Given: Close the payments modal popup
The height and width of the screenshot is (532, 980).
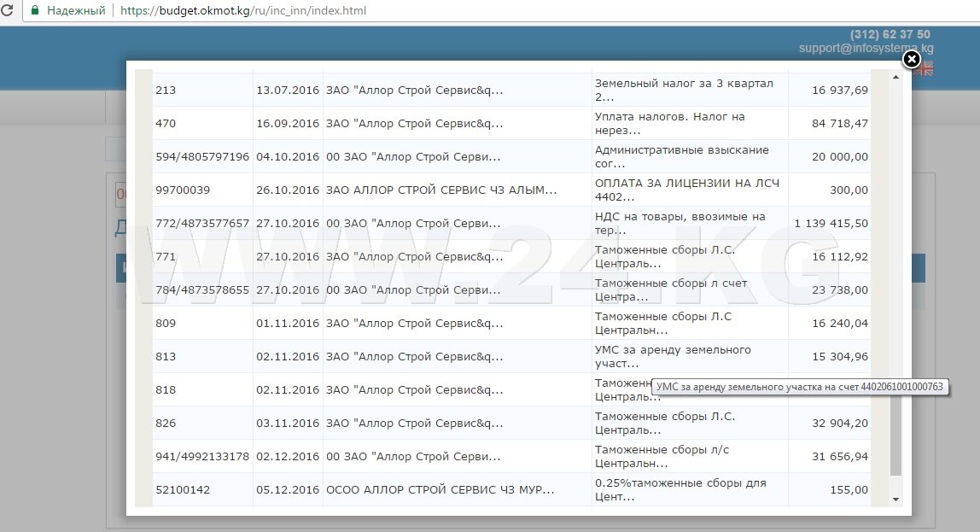Looking at the screenshot, I should [x=911, y=59].
